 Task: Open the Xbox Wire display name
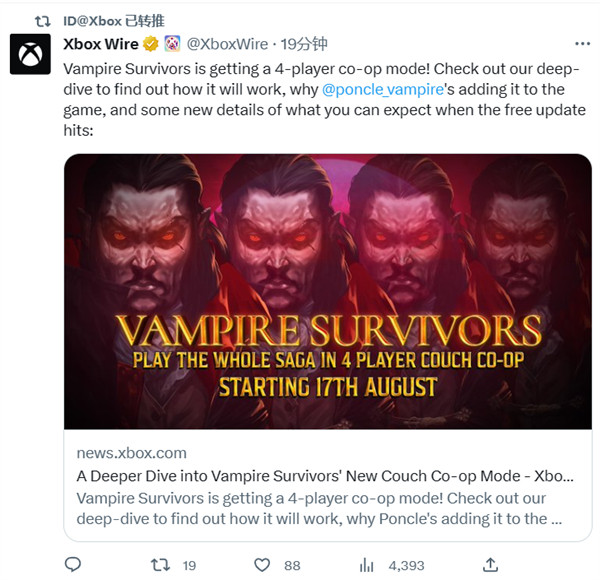click(x=101, y=44)
